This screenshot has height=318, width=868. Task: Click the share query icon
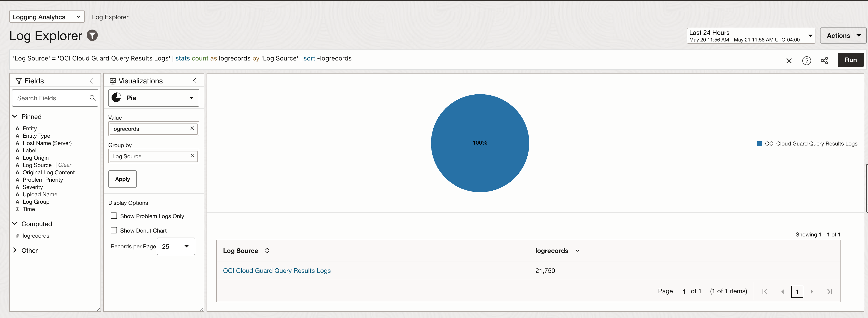[x=824, y=60]
